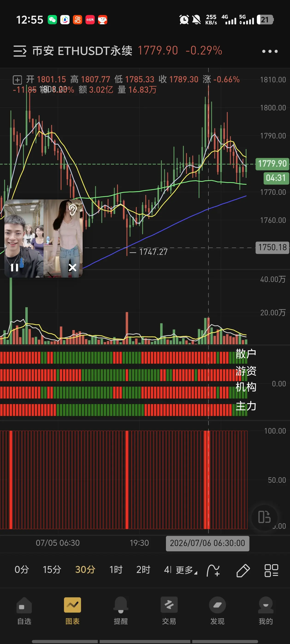
Task: Tap the 机构 indicator label
Action: [x=246, y=387]
